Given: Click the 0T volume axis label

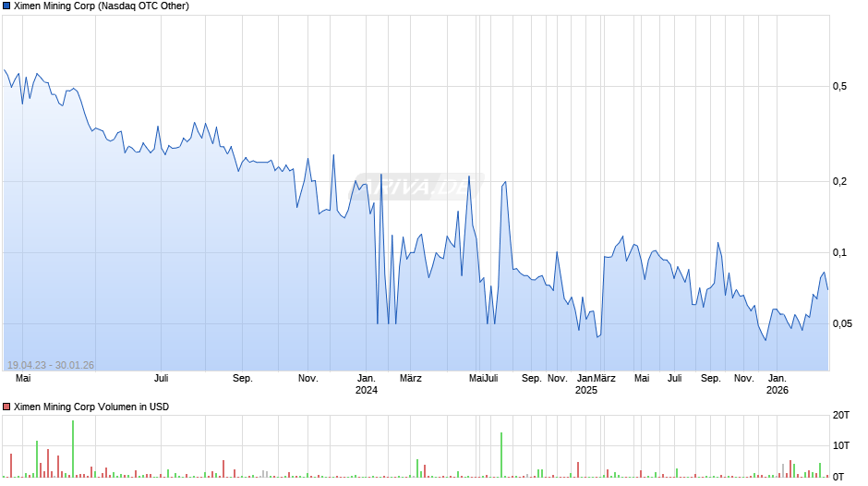Looking at the screenshot, I should 838,477.
